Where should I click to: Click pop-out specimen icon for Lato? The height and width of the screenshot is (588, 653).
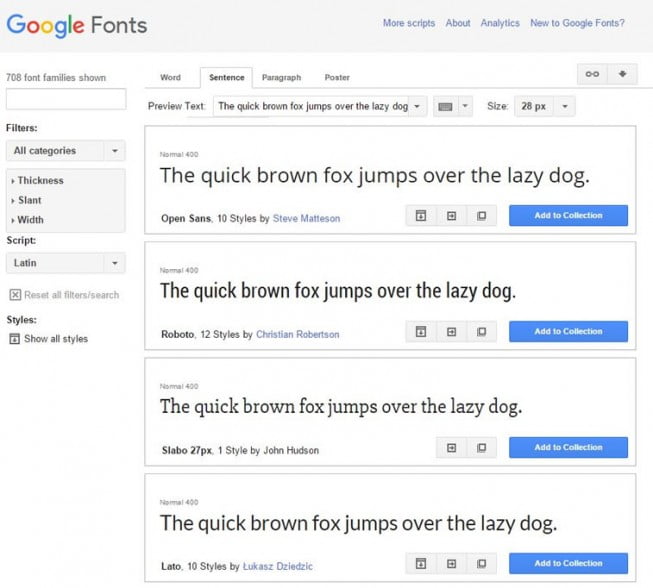tap(481, 564)
